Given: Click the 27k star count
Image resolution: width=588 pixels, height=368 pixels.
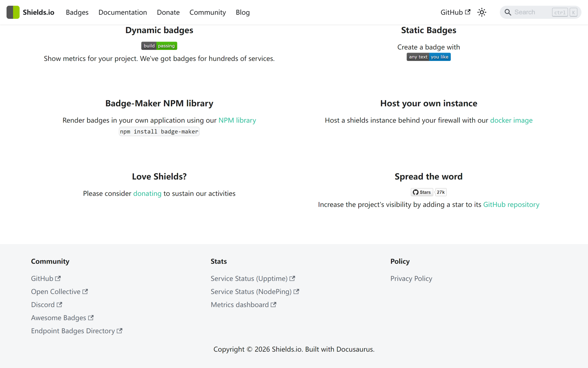Looking at the screenshot, I should click(441, 192).
